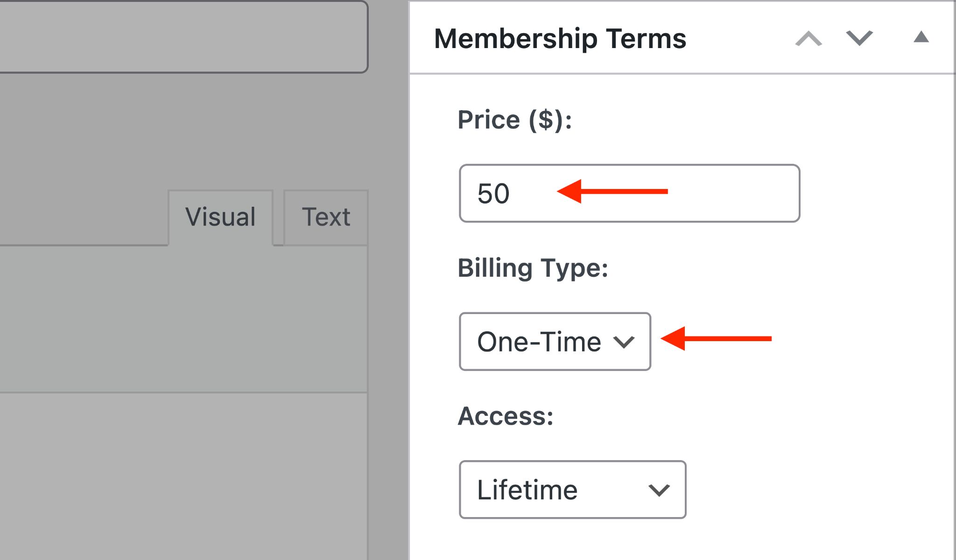
Task: Switch to the Text tab
Action: [325, 217]
